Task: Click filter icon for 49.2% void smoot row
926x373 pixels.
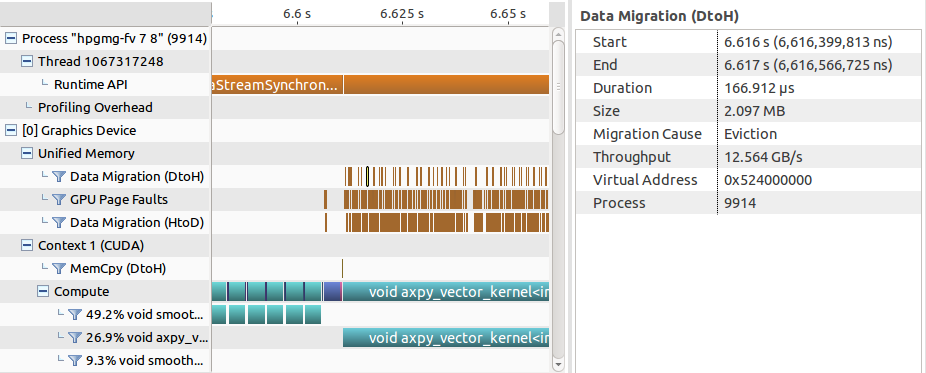Action: coord(74,315)
